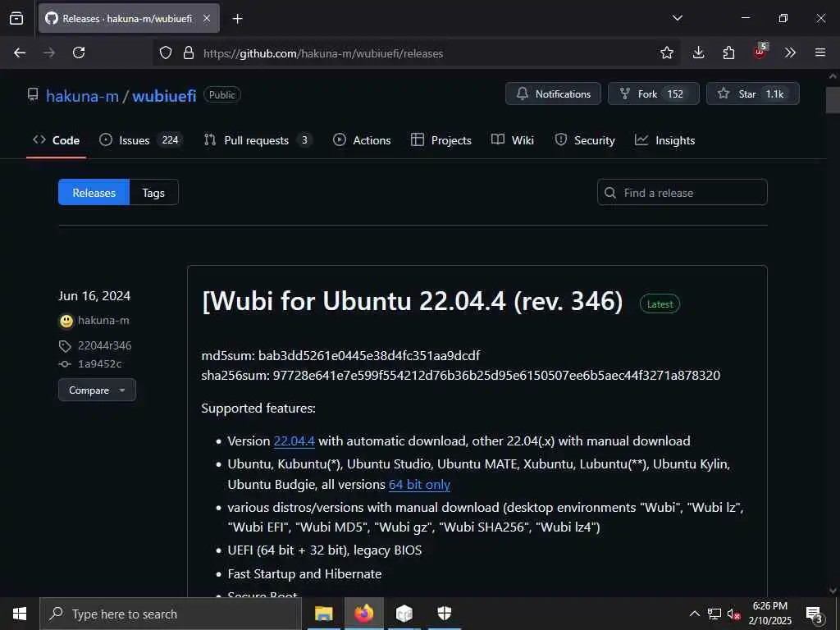Reload the current page
This screenshot has height=630, width=840.
[79, 52]
